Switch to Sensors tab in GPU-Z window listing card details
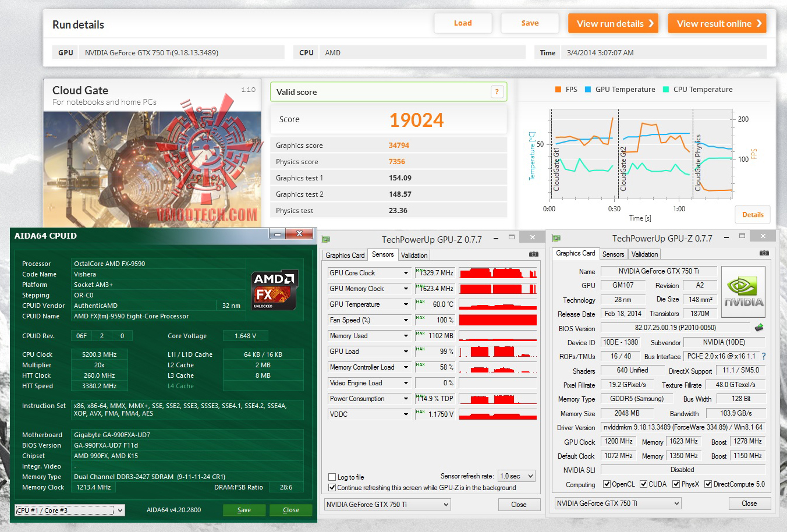Image resolution: width=787 pixels, height=532 pixels. (614, 254)
